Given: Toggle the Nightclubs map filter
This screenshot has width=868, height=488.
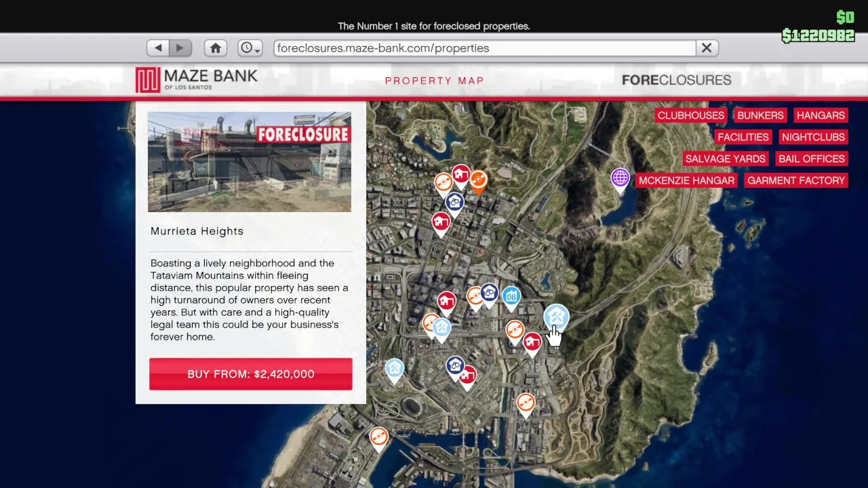Looking at the screenshot, I should [813, 137].
